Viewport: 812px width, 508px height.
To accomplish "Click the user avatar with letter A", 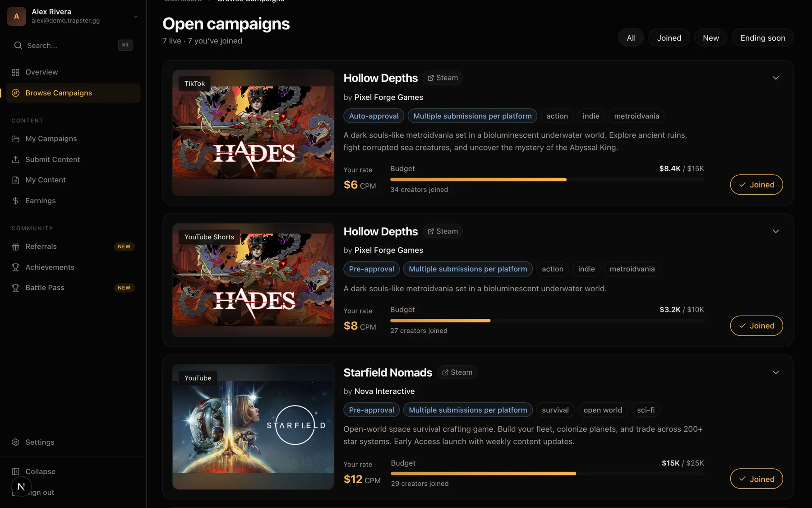I will pyautogui.click(x=17, y=16).
